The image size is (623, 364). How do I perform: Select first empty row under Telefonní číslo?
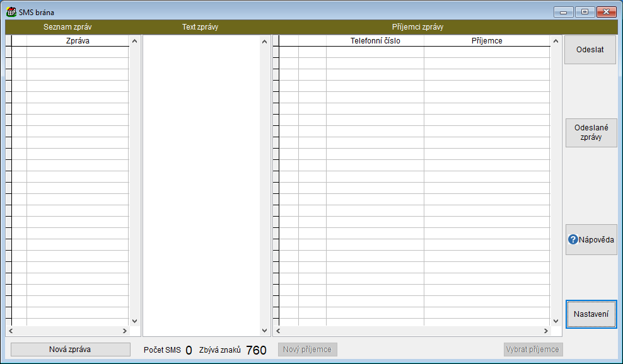pyautogui.click(x=375, y=52)
